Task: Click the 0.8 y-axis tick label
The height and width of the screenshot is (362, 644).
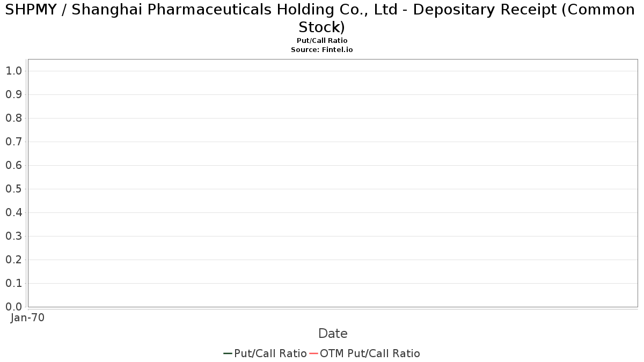Action: 13,118
